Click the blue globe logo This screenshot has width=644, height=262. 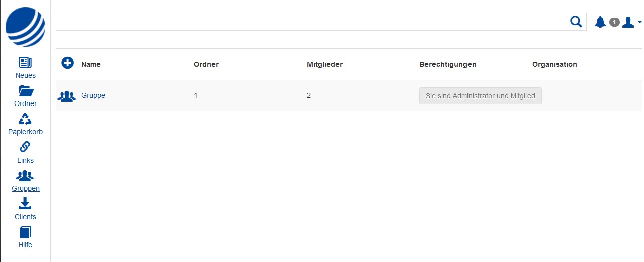coord(25,26)
